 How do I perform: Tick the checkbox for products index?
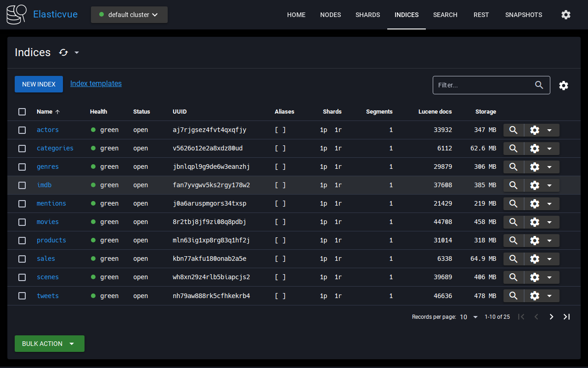tap(22, 241)
